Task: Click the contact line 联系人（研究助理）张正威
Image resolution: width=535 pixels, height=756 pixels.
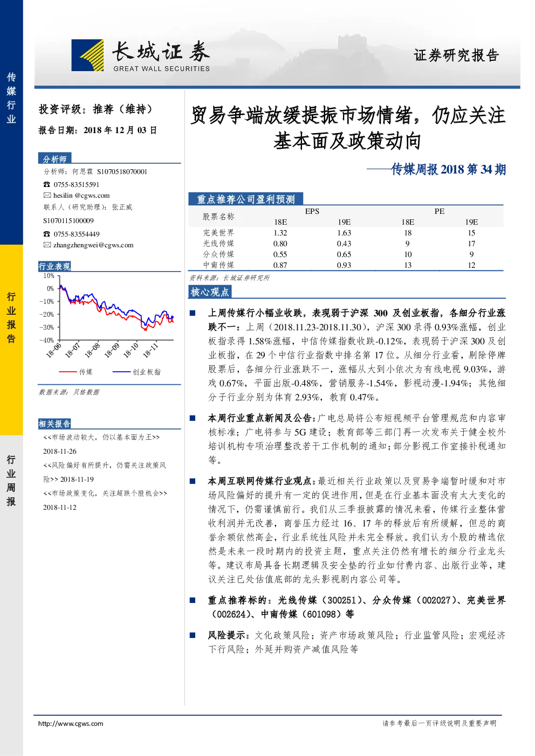Action: (x=88, y=207)
